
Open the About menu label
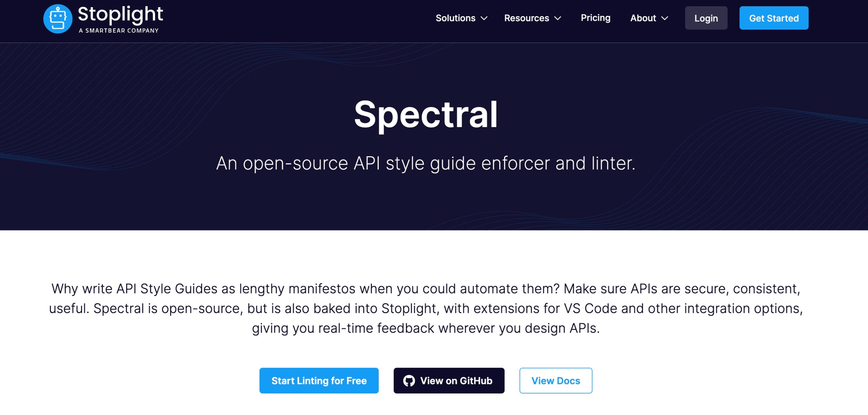click(x=643, y=18)
